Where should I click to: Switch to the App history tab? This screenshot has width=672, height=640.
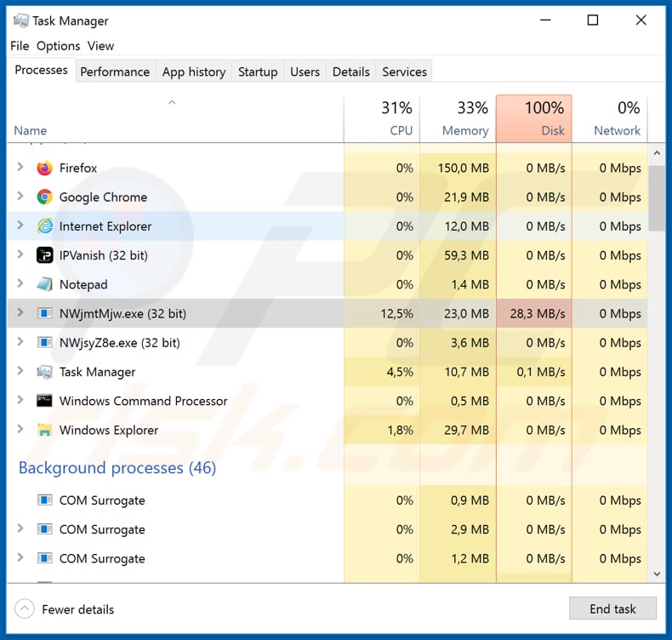point(194,71)
